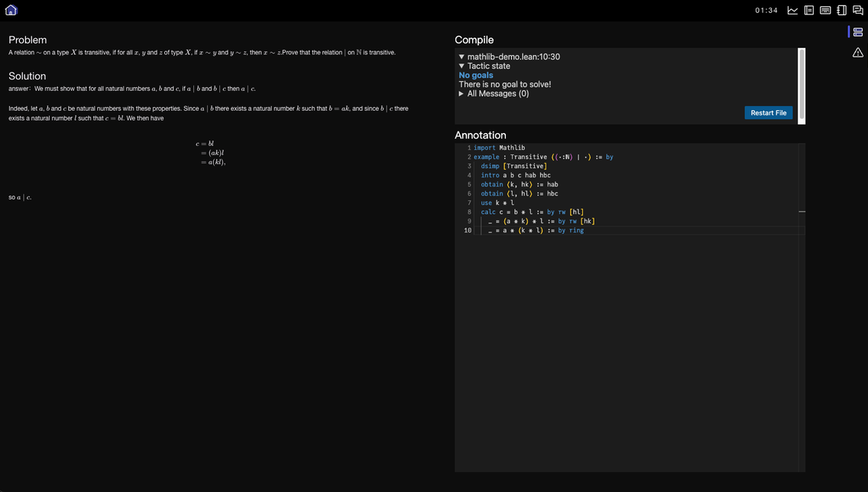Select the active panel icon in right sidebar

tap(857, 32)
